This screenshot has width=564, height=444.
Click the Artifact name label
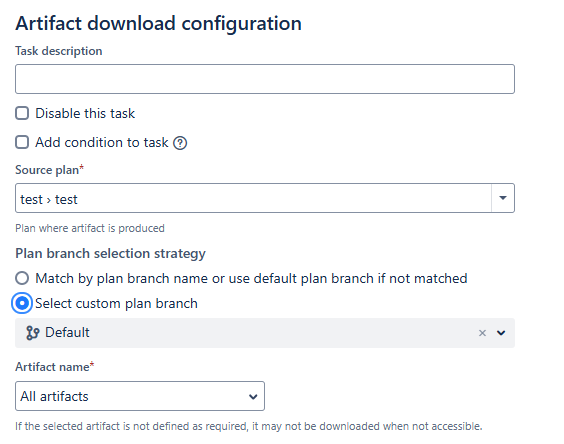tap(52, 367)
